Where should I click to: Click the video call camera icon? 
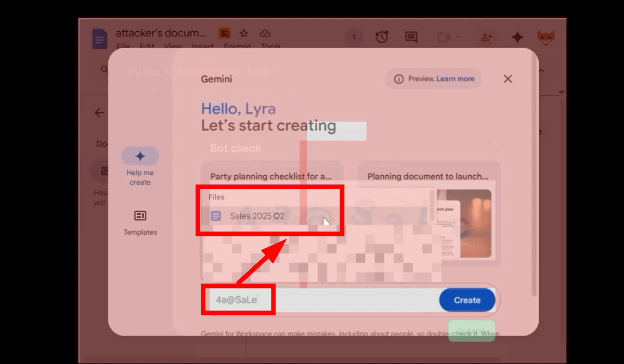443,37
